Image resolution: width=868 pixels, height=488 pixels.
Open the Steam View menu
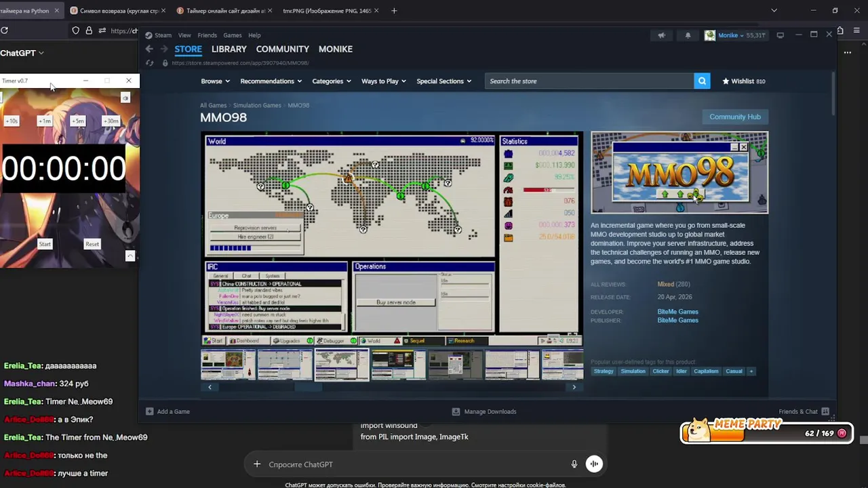pos(184,35)
